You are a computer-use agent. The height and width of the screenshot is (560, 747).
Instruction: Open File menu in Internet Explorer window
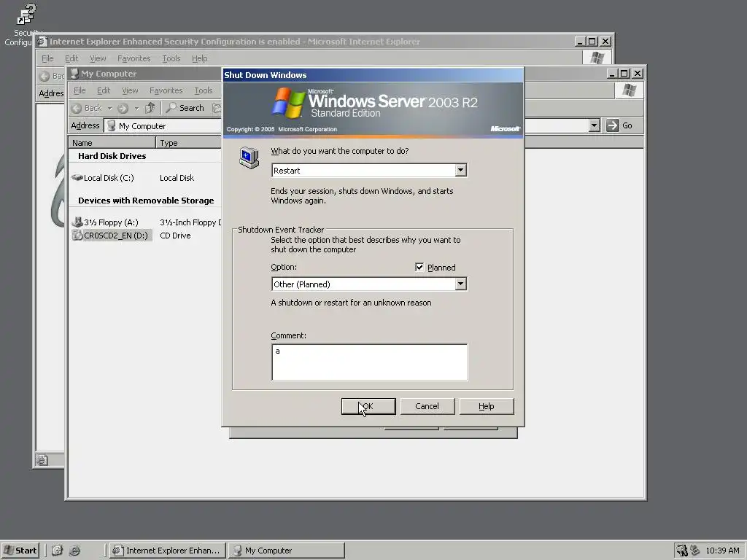coord(47,58)
